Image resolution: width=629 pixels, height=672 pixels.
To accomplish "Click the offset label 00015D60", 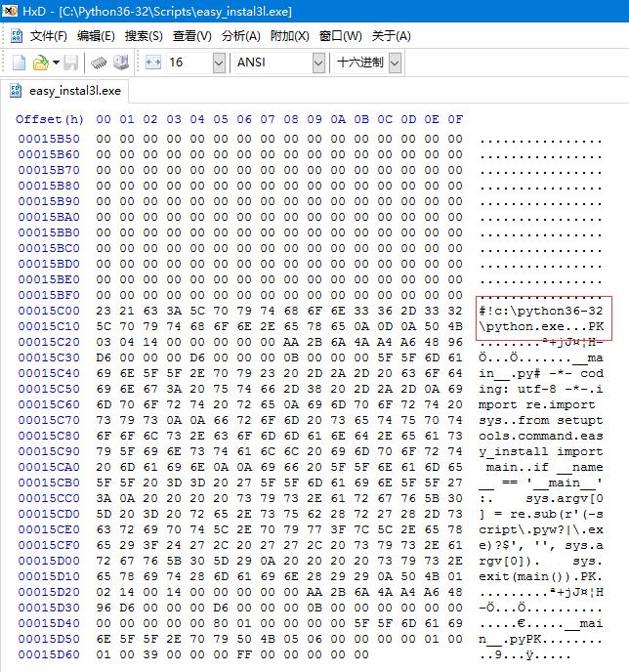I will pyautogui.click(x=49, y=654).
